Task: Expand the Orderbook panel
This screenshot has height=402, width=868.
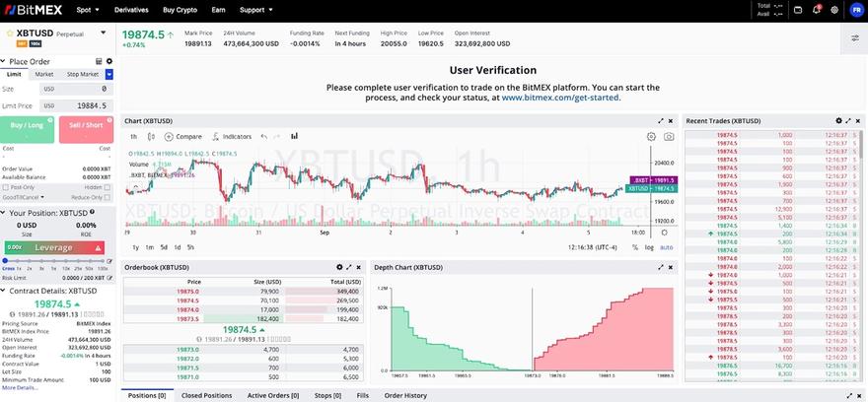Action: pos(349,267)
